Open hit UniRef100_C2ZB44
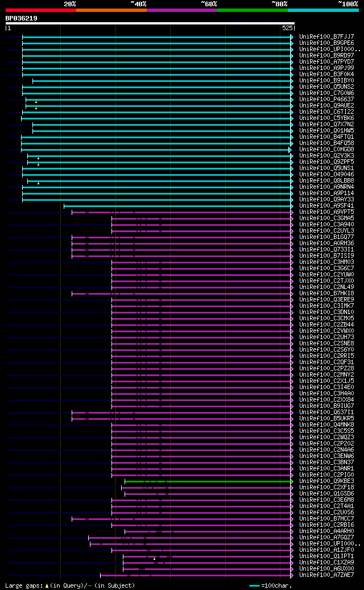Image resolution: width=364 pixels, height=590 pixels. pos(326,325)
